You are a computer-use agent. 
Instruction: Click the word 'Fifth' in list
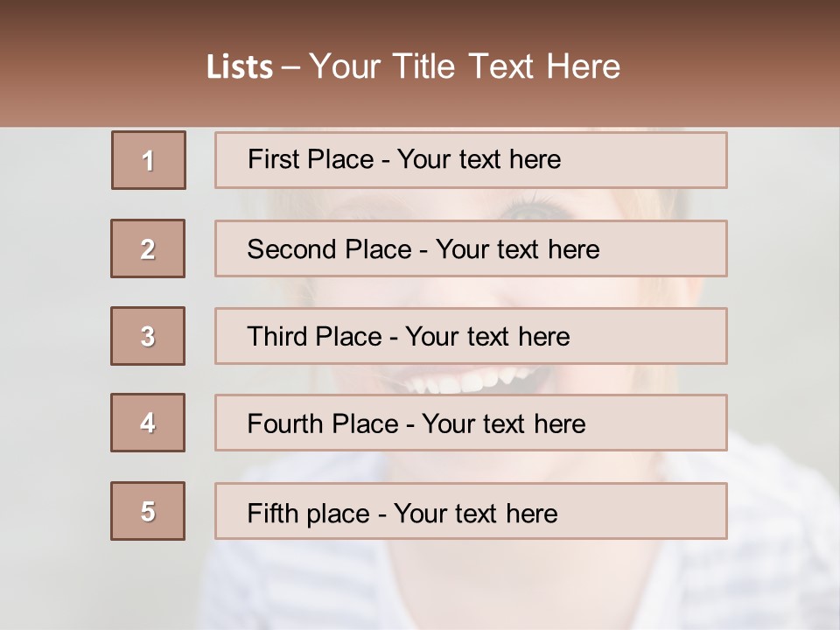point(273,513)
